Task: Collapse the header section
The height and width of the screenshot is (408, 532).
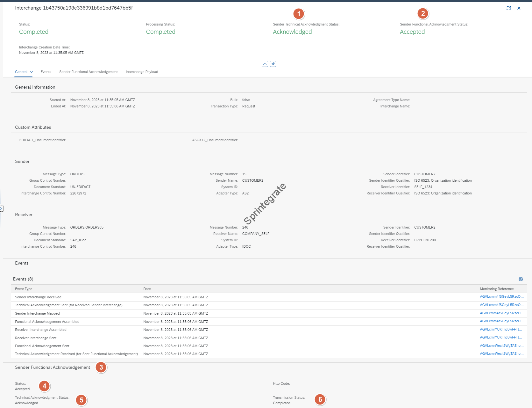Action: (x=265, y=64)
